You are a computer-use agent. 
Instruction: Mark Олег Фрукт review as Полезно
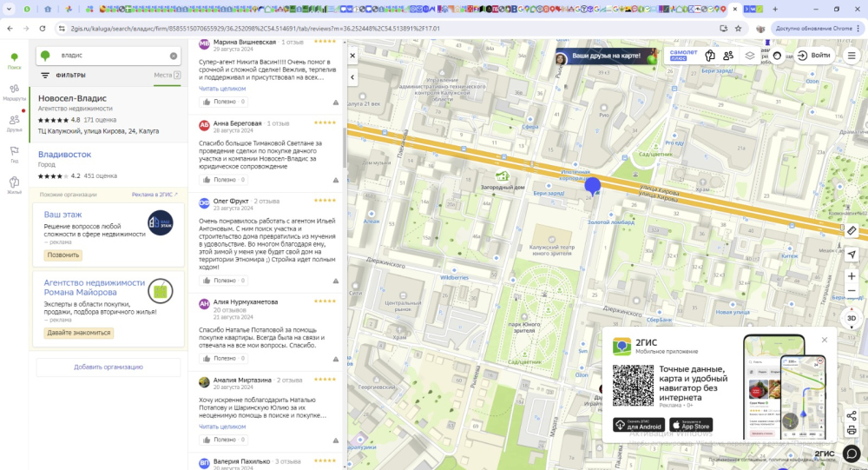click(224, 281)
